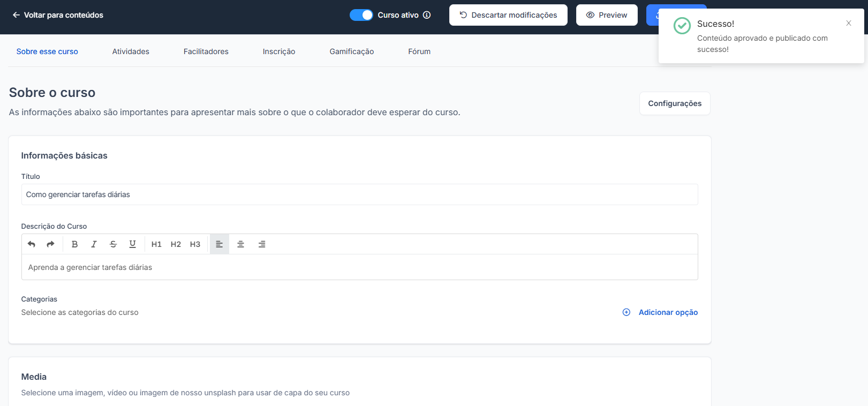Click the Descartar modificações button
The height and width of the screenshot is (406, 868).
(x=508, y=15)
